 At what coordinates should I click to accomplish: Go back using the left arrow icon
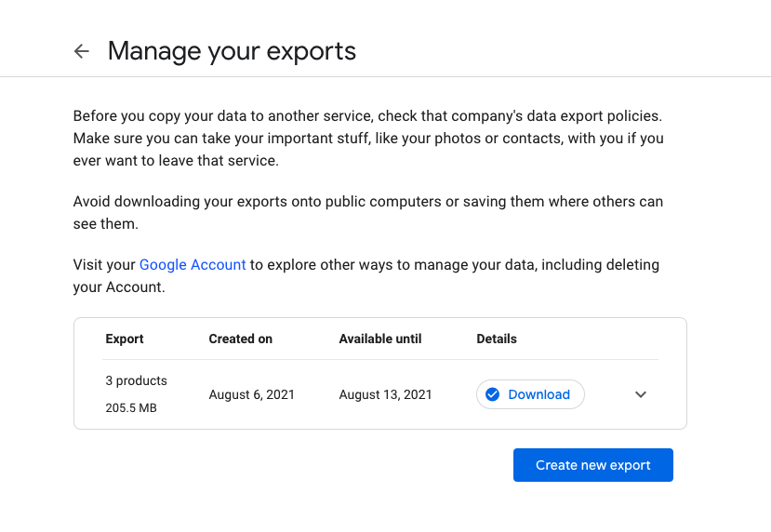[x=82, y=50]
